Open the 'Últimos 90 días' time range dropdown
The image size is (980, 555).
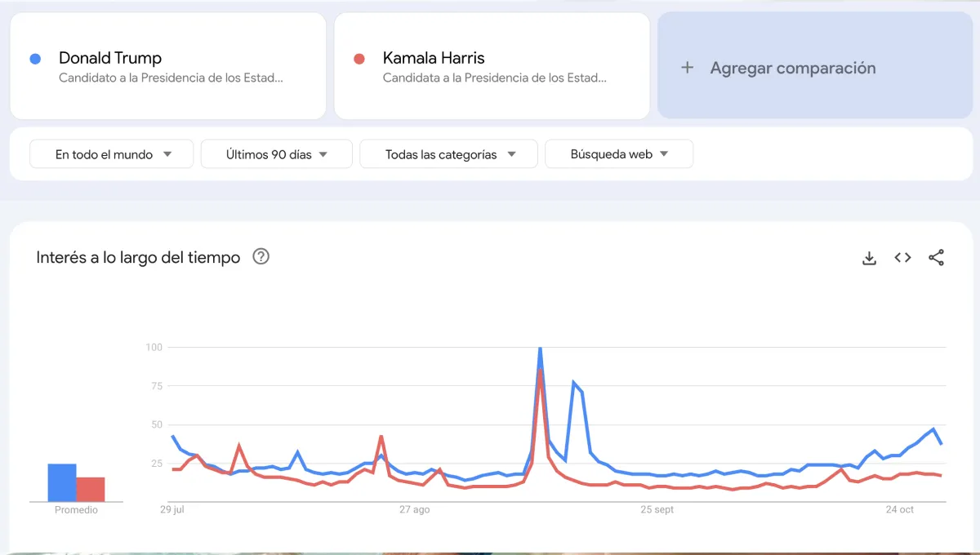276,153
